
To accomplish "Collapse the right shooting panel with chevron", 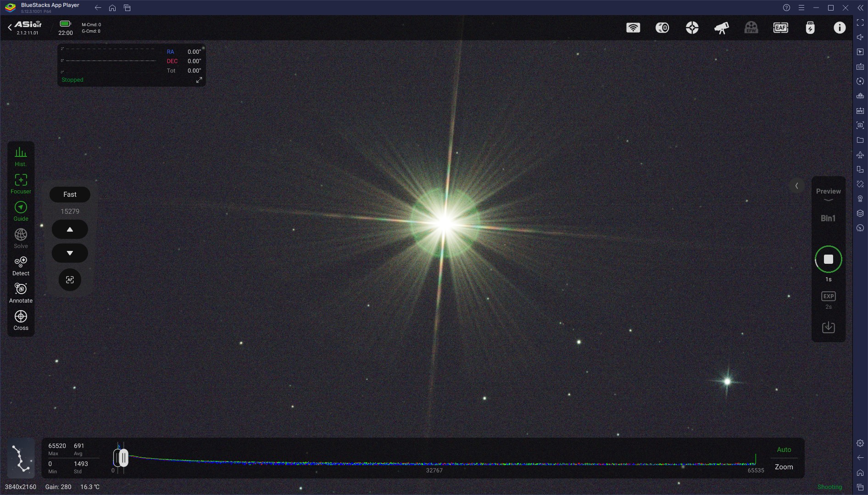I will [796, 186].
